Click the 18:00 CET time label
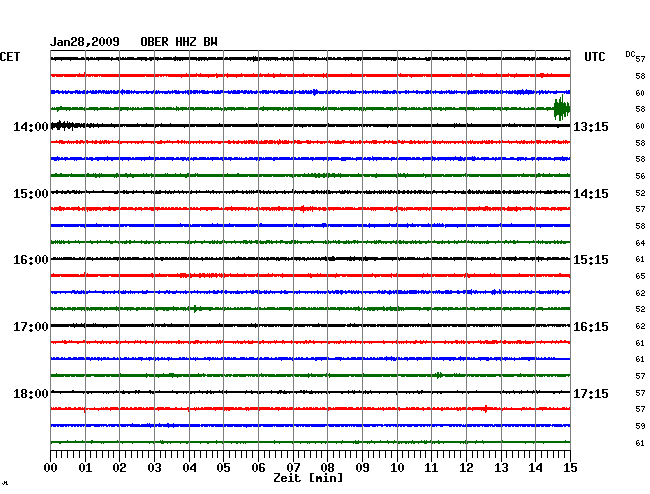Image resolution: width=650 pixels, height=494 pixels. pos(30,393)
